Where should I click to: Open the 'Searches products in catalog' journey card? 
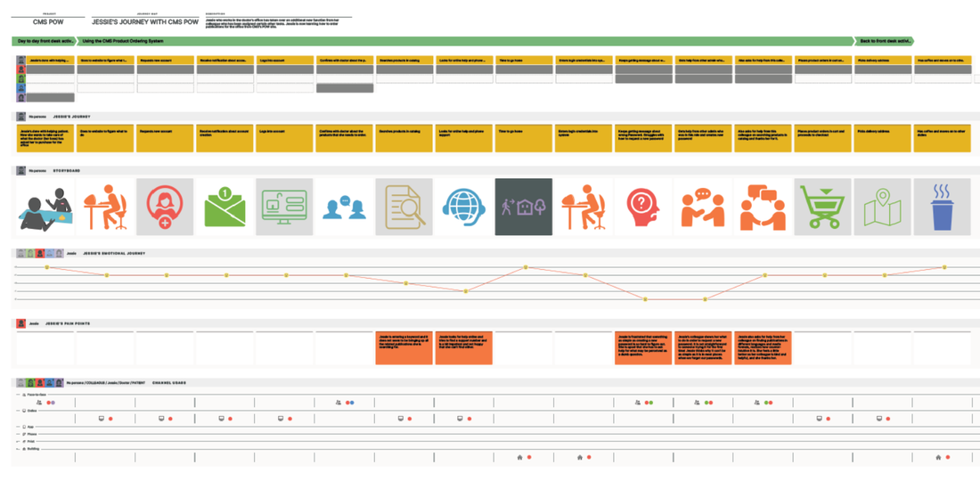pyautogui.click(x=404, y=138)
